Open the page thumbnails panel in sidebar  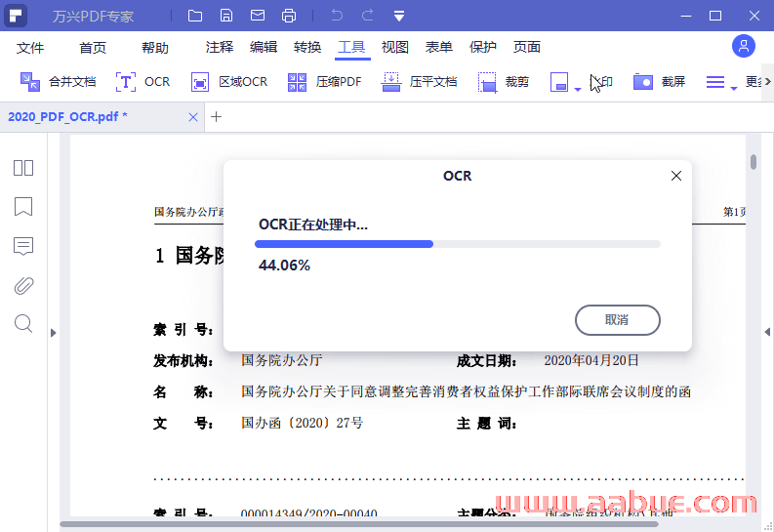pos(23,168)
